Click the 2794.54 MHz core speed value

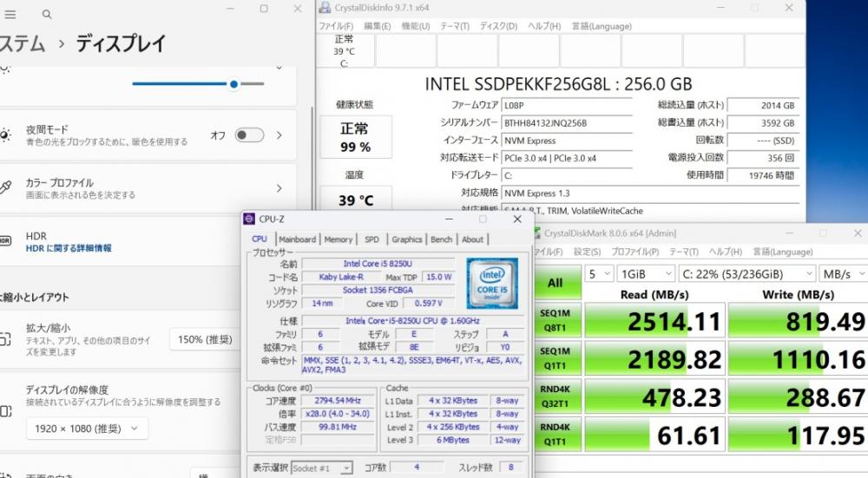(337, 401)
